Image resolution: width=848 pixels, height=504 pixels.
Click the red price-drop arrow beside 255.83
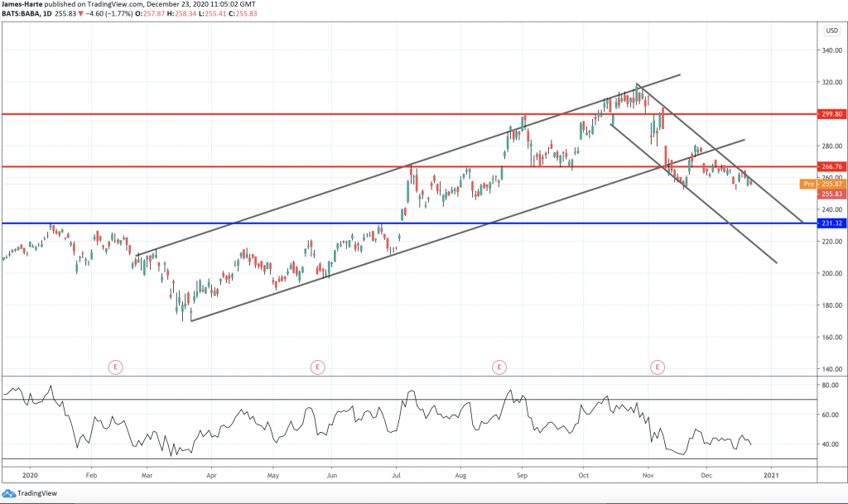click(x=81, y=14)
